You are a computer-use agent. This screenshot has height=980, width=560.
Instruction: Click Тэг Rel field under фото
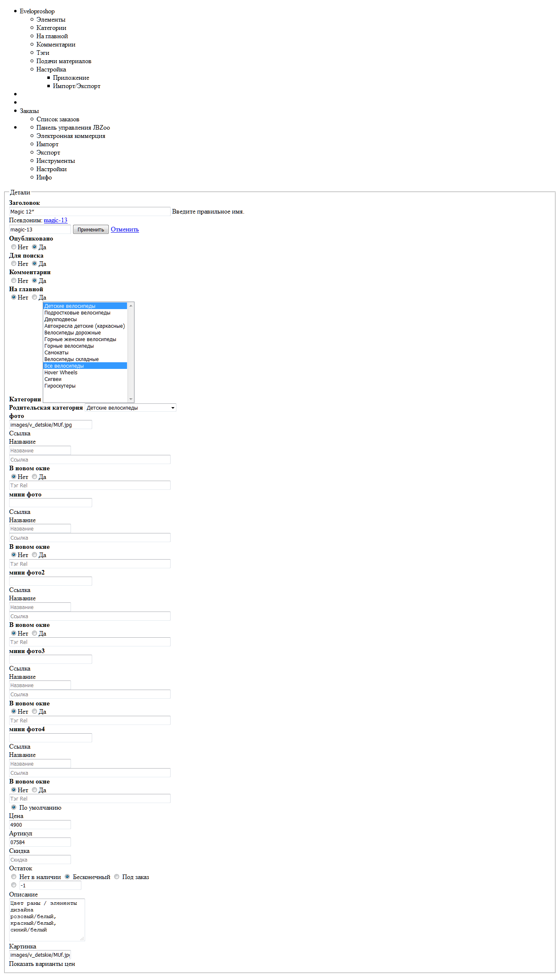[x=90, y=485]
